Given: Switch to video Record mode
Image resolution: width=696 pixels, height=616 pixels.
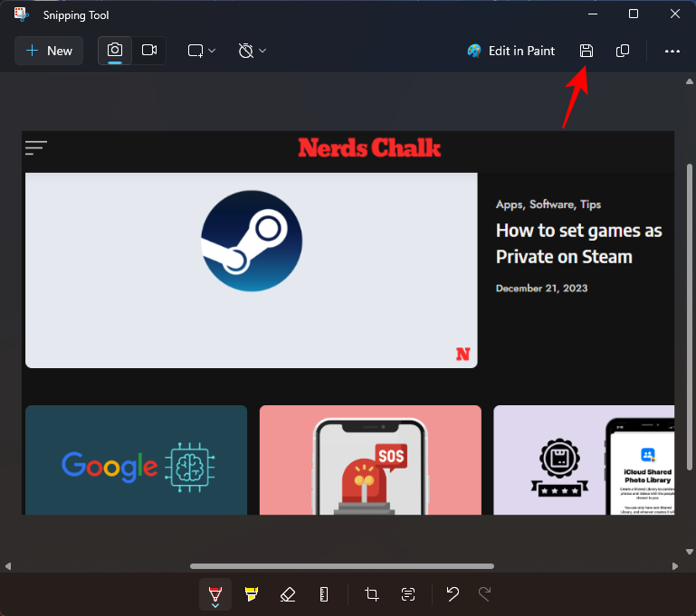Looking at the screenshot, I should pos(149,51).
